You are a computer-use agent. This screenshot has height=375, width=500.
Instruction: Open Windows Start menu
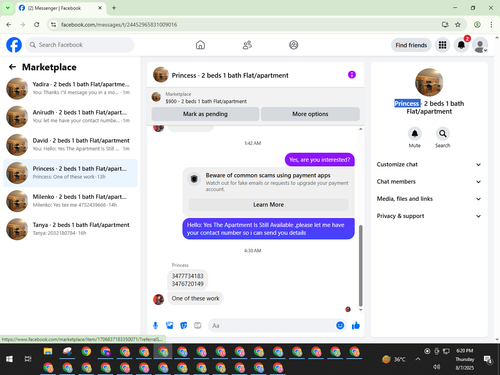tap(9, 359)
